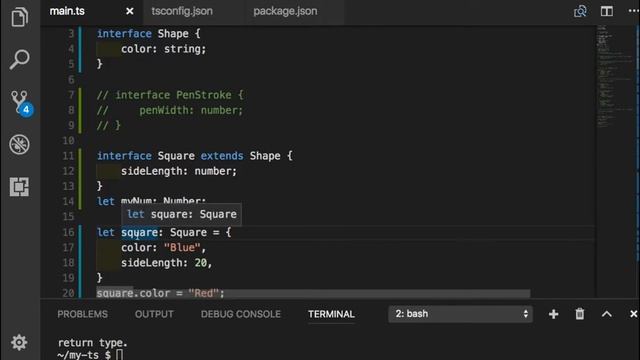Click 'sideLength: number;' on line 12

pyautogui.click(x=179, y=171)
